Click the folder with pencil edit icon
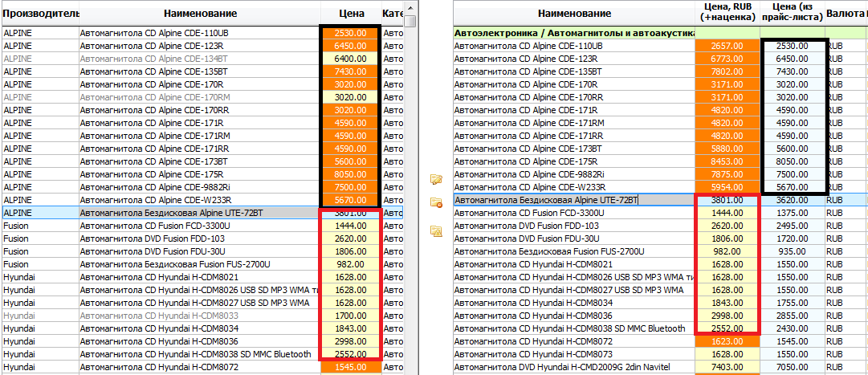This screenshot has width=868, height=375. (437, 179)
